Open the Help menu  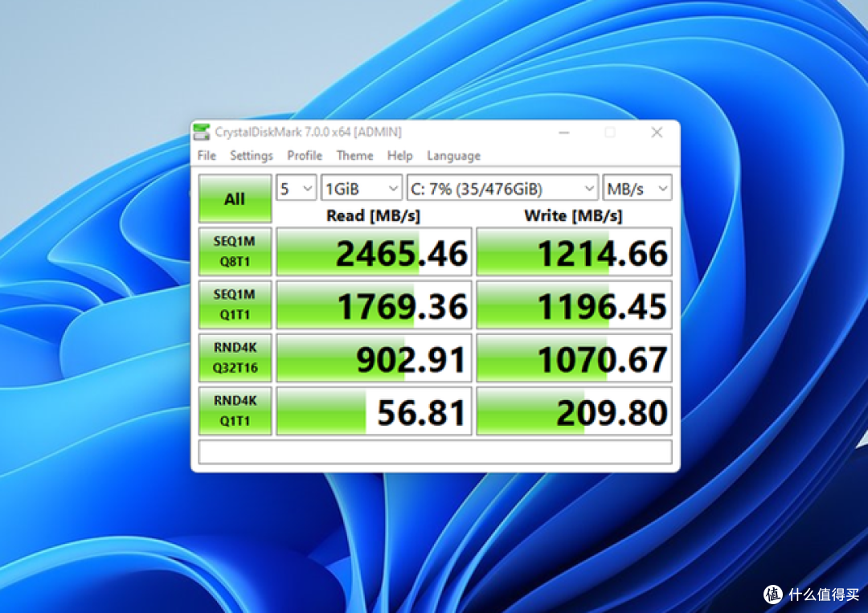(x=399, y=156)
